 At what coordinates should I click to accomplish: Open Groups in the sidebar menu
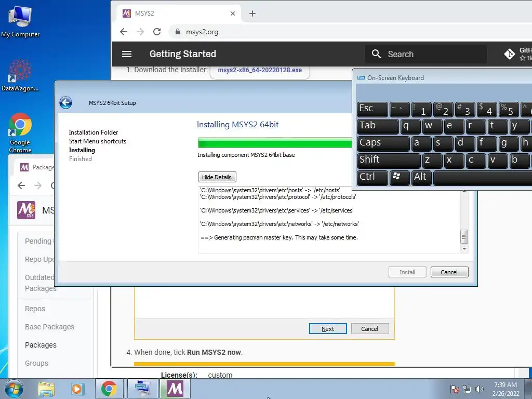tap(37, 363)
